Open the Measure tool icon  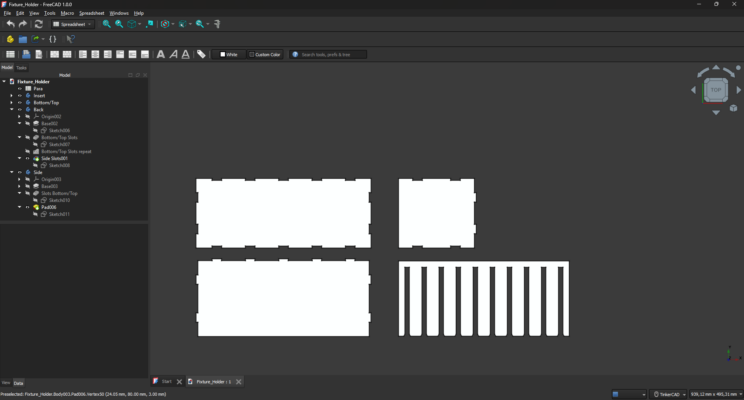tap(217, 24)
